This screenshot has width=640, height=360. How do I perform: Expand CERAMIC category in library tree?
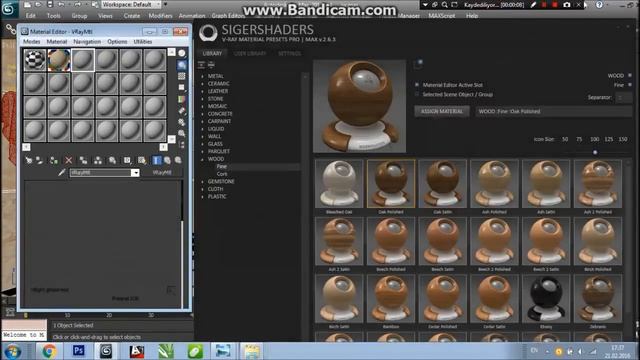click(x=202, y=83)
